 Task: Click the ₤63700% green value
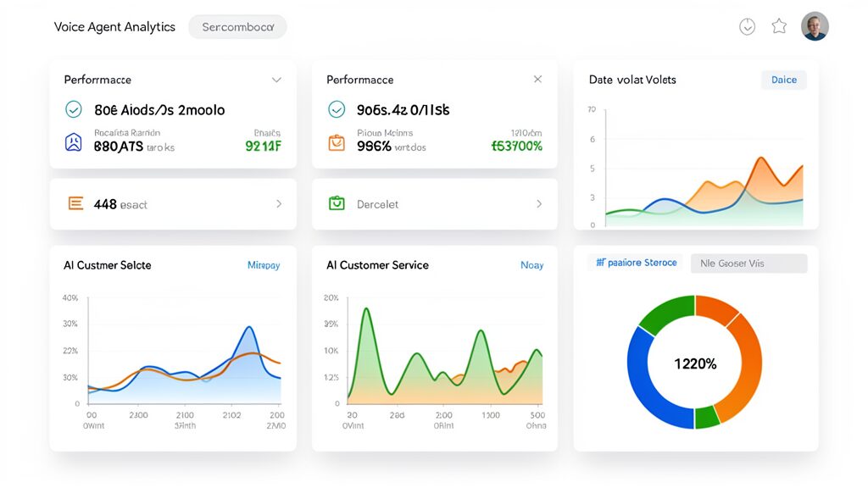516,146
